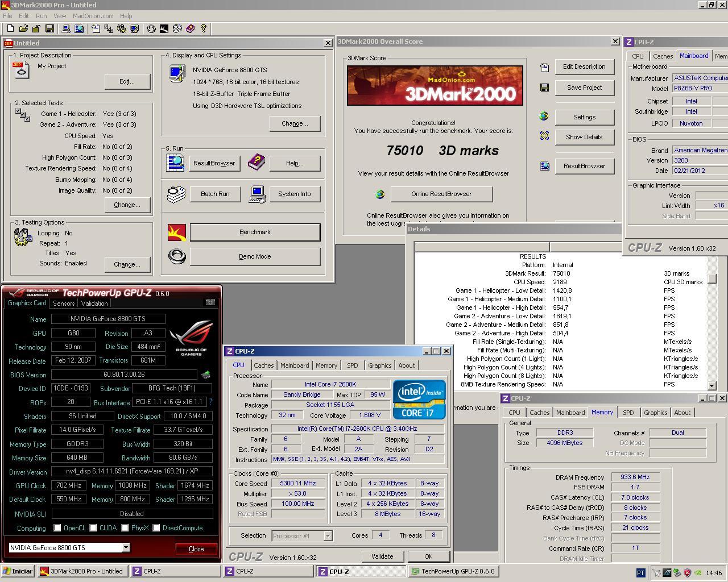Toggle the PhysX checkbox in GPU-Z
728x582 pixels.
tap(125, 528)
